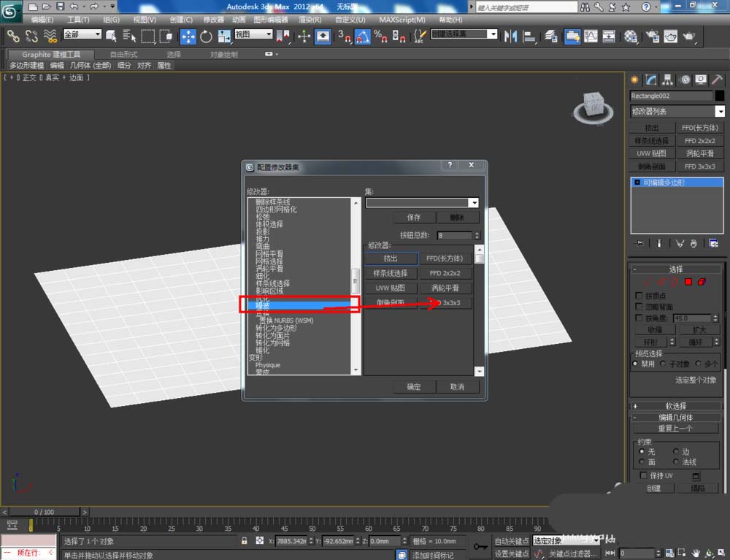Image resolution: width=730 pixels, height=560 pixels.
Task: Click 确定 in the modifier sets dialog
Action: pyautogui.click(x=414, y=386)
